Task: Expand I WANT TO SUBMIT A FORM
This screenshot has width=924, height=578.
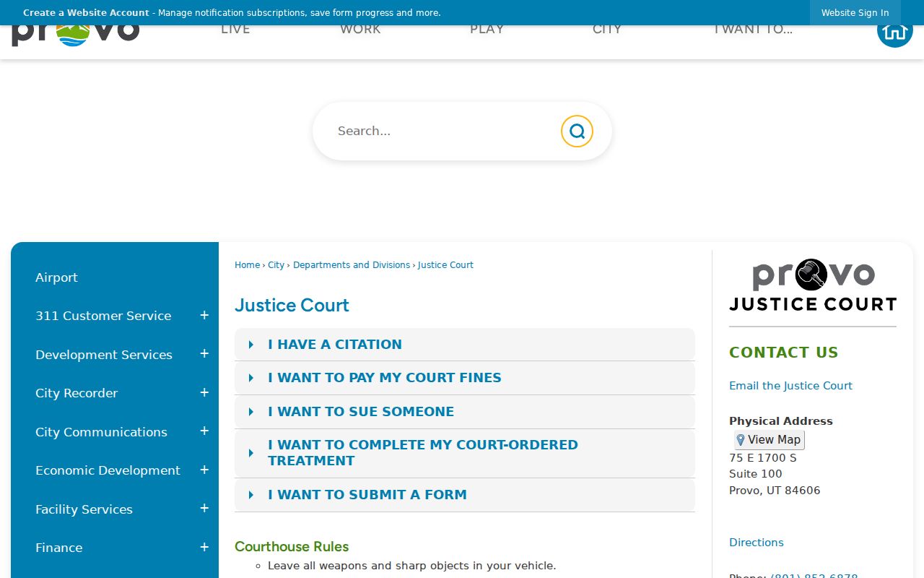Action: pyautogui.click(x=465, y=495)
